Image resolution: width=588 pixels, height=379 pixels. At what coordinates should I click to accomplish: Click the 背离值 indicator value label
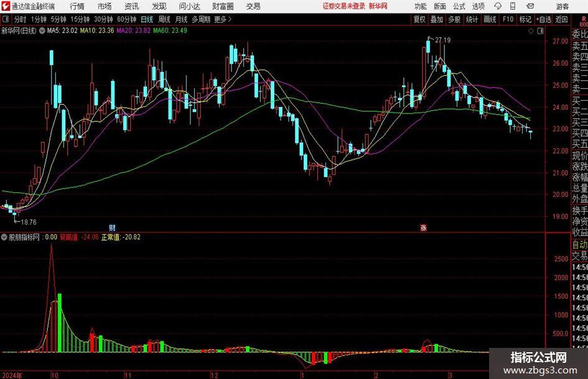[x=79, y=237]
